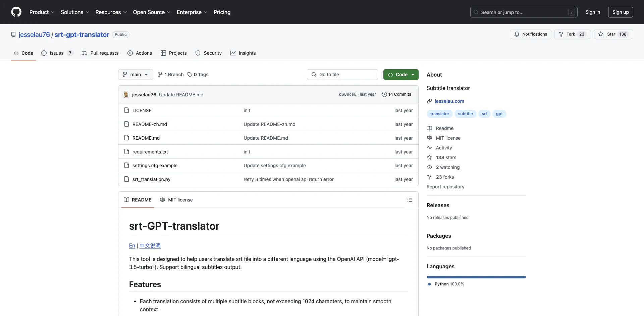644x316 pixels.
Task: Open the jesselau.com website link
Action: 449,101
